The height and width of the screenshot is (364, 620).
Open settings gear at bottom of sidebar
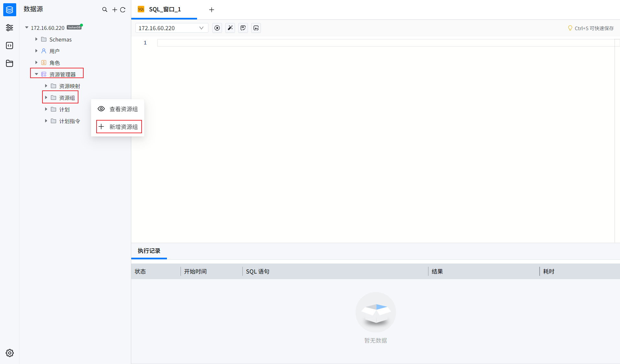[10, 353]
